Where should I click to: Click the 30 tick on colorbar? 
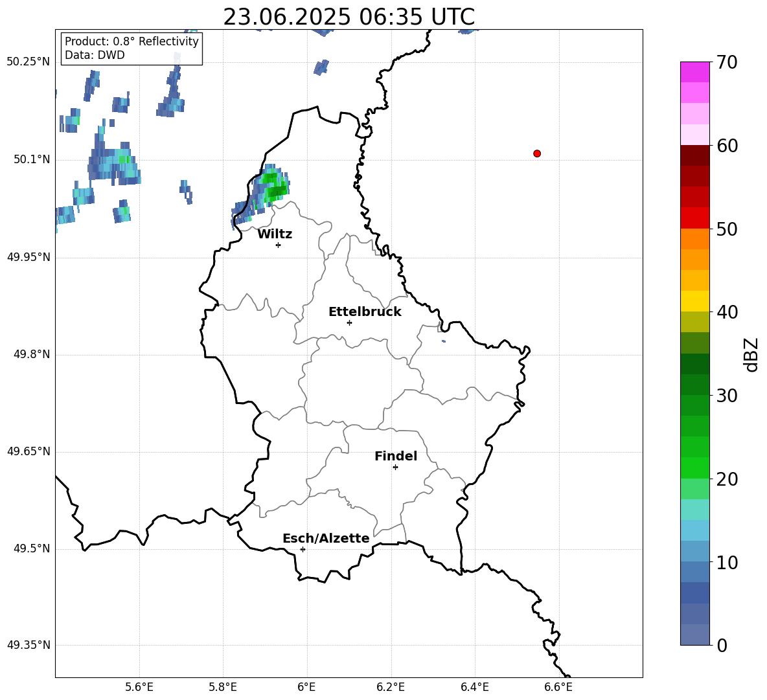coord(727,396)
